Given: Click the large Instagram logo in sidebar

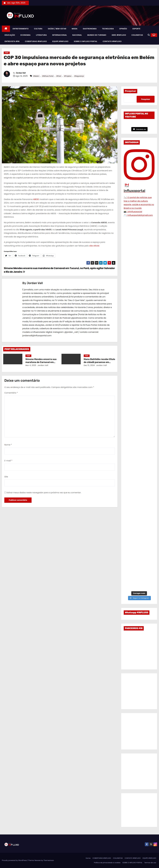Looking at the screenshot, I should (139, 164).
